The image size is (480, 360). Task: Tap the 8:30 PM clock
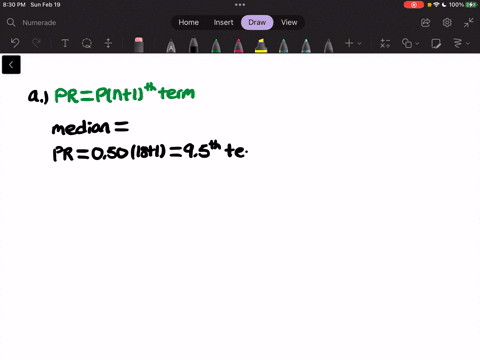click(14, 5)
